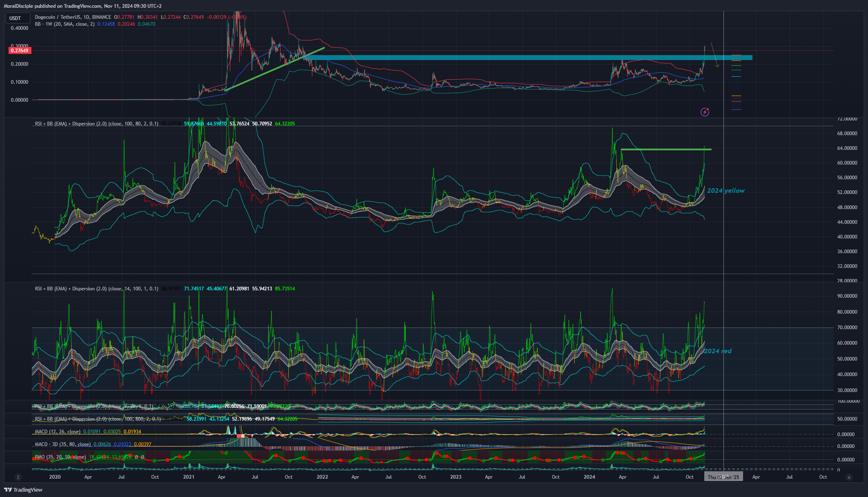Click the RSI value 59.87666

click(194, 124)
